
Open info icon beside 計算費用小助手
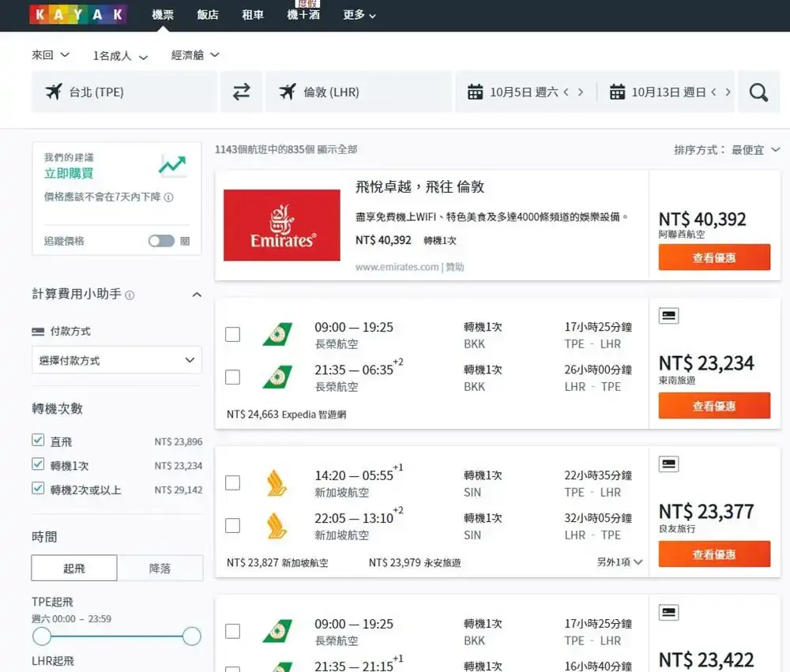(130, 295)
